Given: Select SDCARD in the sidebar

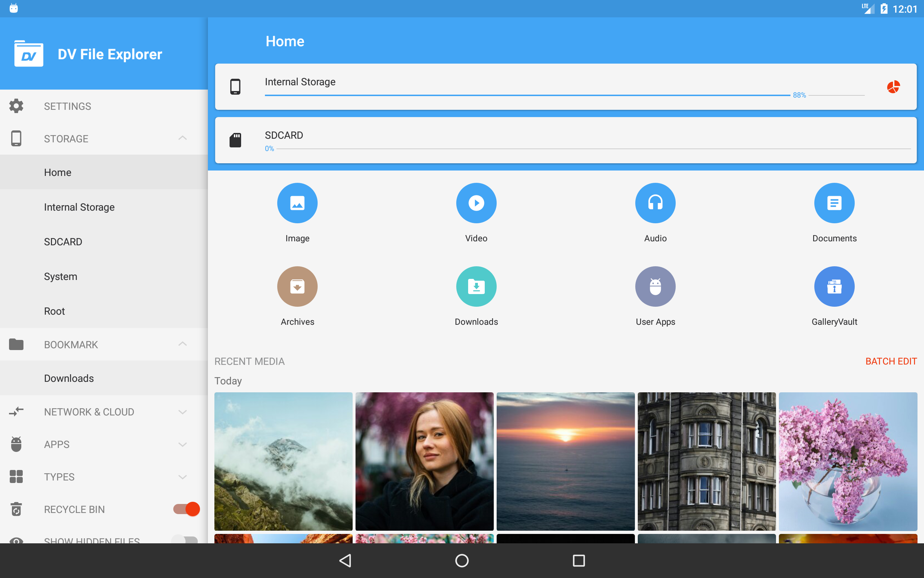Looking at the screenshot, I should tap(104, 242).
